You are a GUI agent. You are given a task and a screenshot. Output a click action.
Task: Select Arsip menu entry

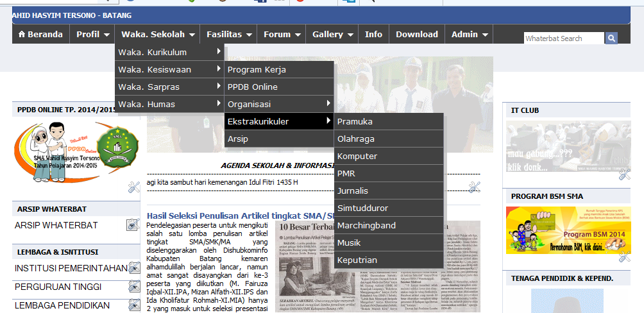pos(279,139)
